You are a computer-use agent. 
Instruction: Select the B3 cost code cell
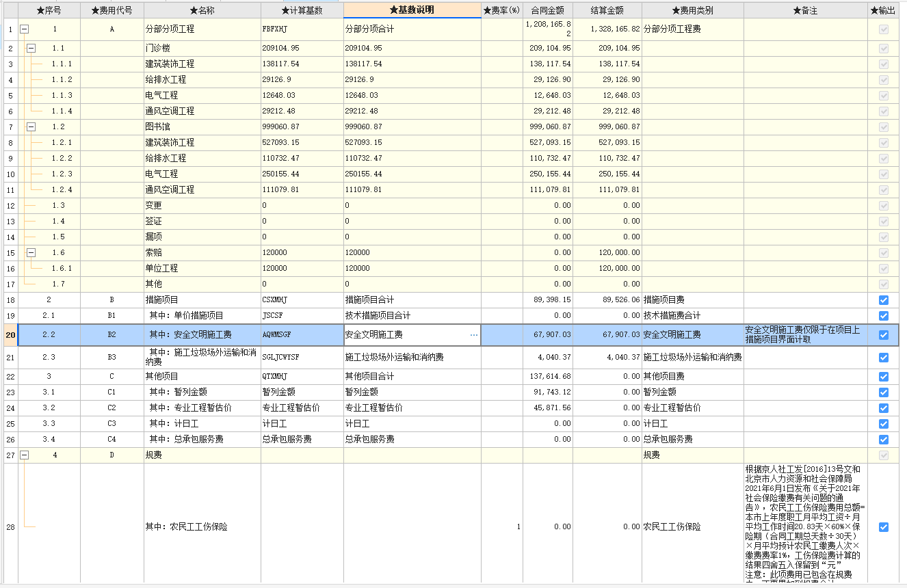[112, 358]
